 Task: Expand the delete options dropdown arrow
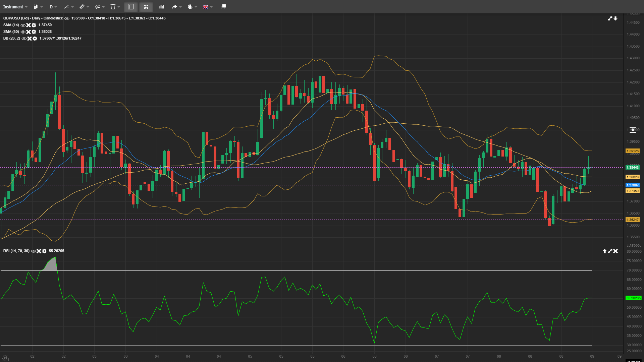pyautogui.click(x=119, y=7)
